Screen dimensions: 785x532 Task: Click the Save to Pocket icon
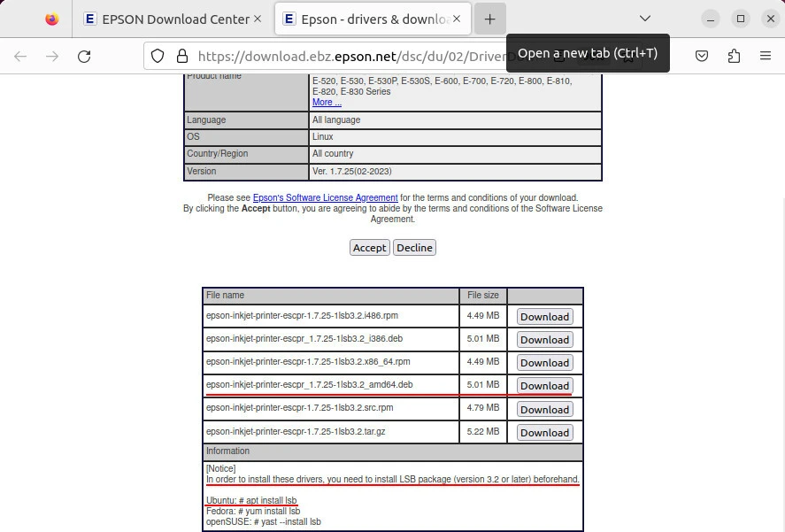[701, 56]
